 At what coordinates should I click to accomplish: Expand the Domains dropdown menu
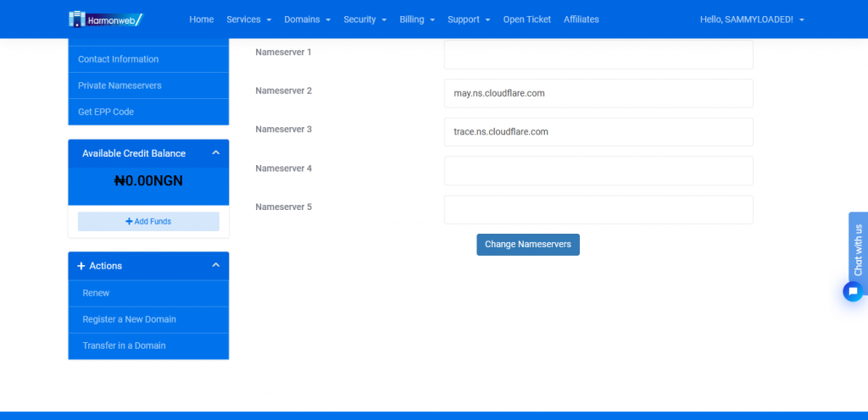(x=307, y=19)
